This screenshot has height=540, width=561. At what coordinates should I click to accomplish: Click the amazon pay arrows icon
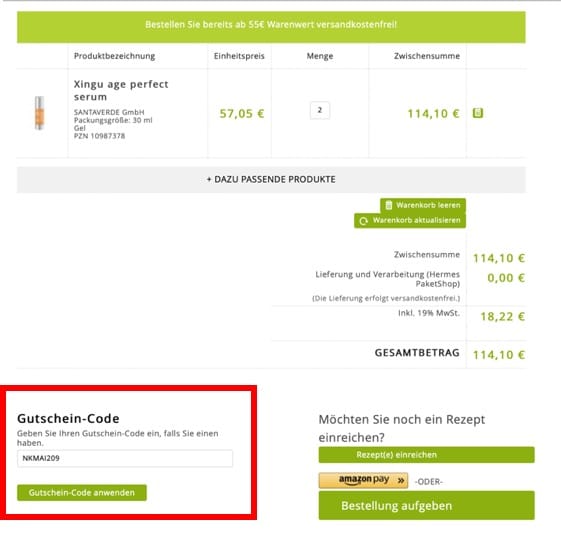[x=401, y=480]
